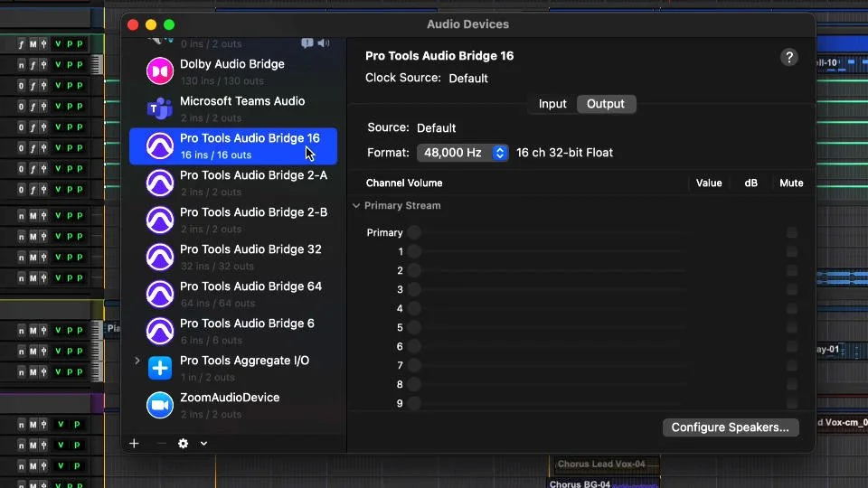The width and height of the screenshot is (868, 488).
Task: Select Pro Tools Aggregate I/O plus icon
Action: pyautogui.click(x=160, y=368)
